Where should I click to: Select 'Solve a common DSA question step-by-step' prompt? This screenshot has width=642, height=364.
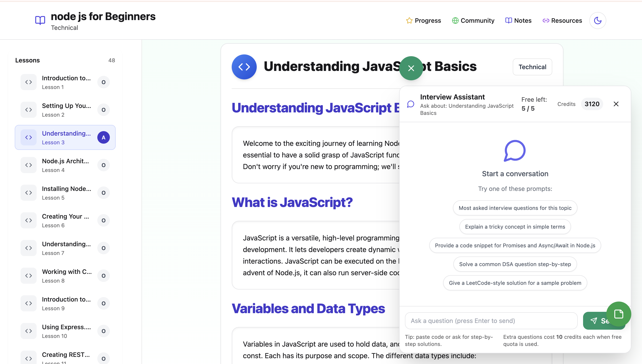pyautogui.click(x=515, y=264)
